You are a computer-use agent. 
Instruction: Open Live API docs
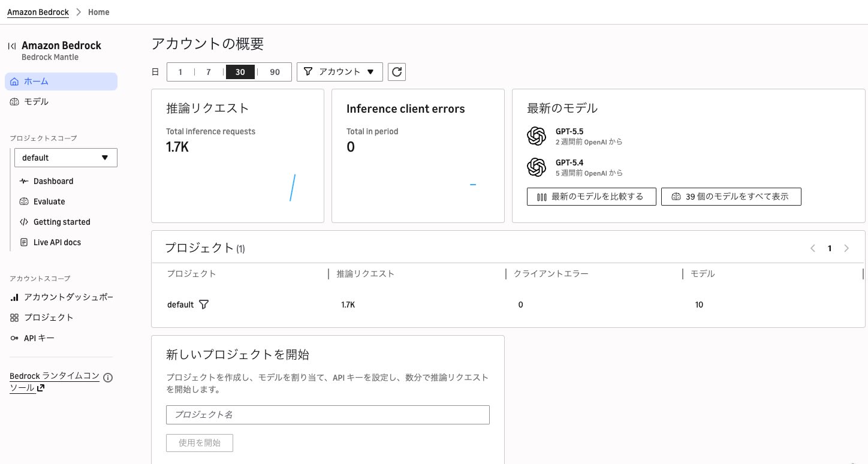[57, 242]
